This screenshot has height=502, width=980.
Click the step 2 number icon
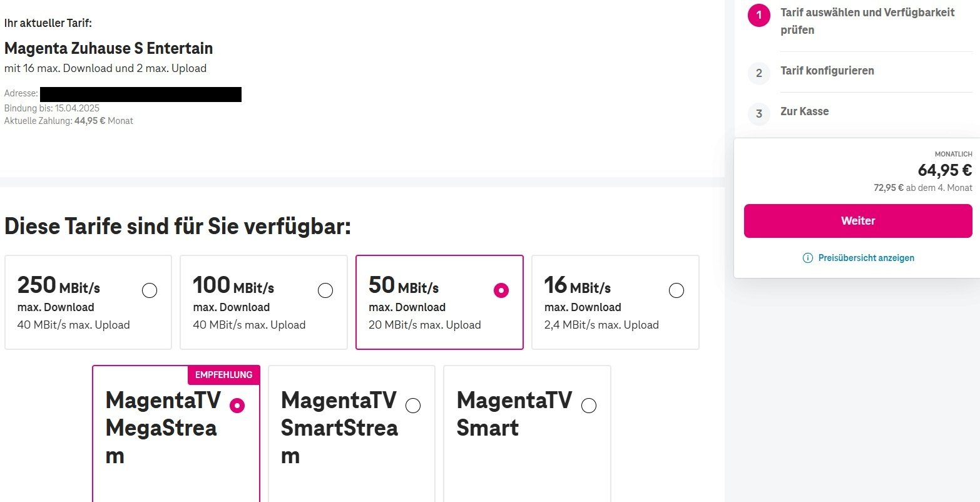click(x=759, y=73)
